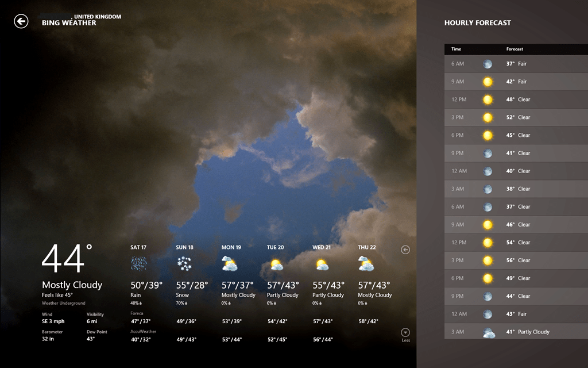This screenshot has width=588, height=368.
Task: Click the moon icon in 43° Fair row
Action: coord(488,314)
